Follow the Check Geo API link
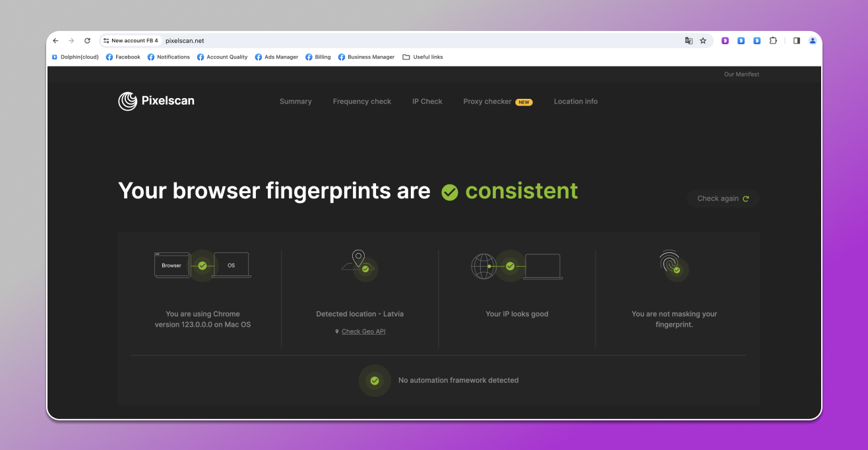 coord(363,331)
